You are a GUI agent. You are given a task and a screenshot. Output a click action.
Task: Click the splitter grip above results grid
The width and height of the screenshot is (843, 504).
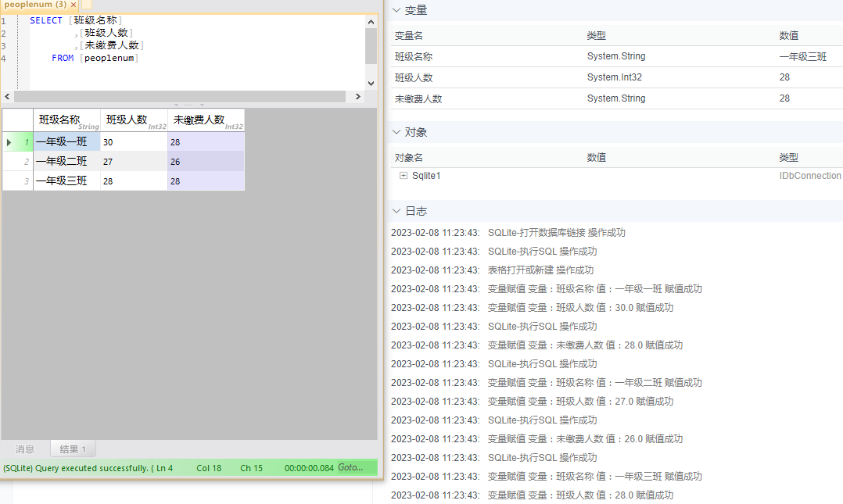tap(188, 105)
